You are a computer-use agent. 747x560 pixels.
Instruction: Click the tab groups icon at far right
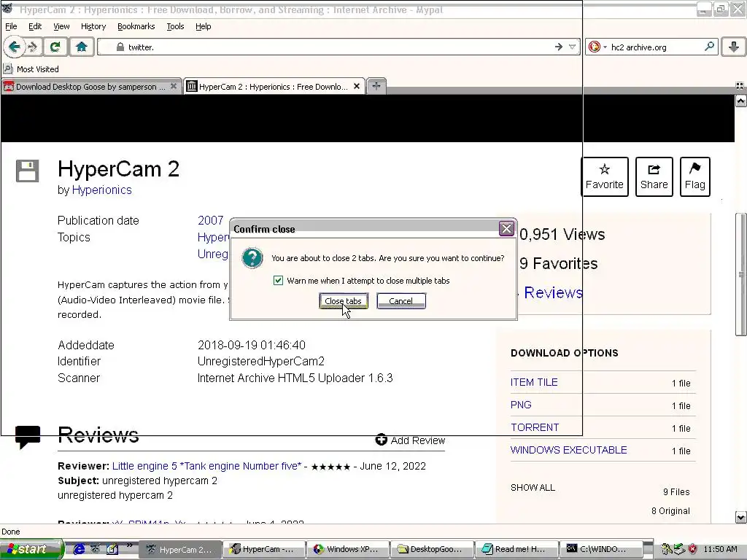click(740, 86)
